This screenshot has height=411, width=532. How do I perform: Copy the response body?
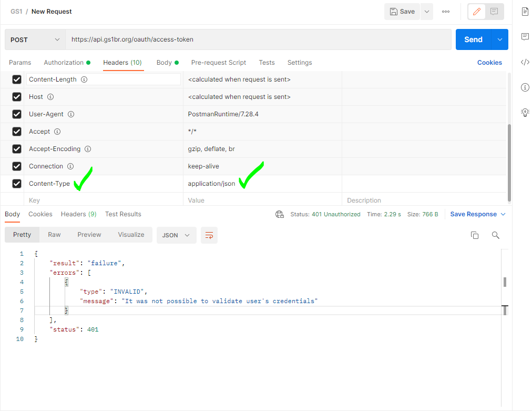coord(475,235)
